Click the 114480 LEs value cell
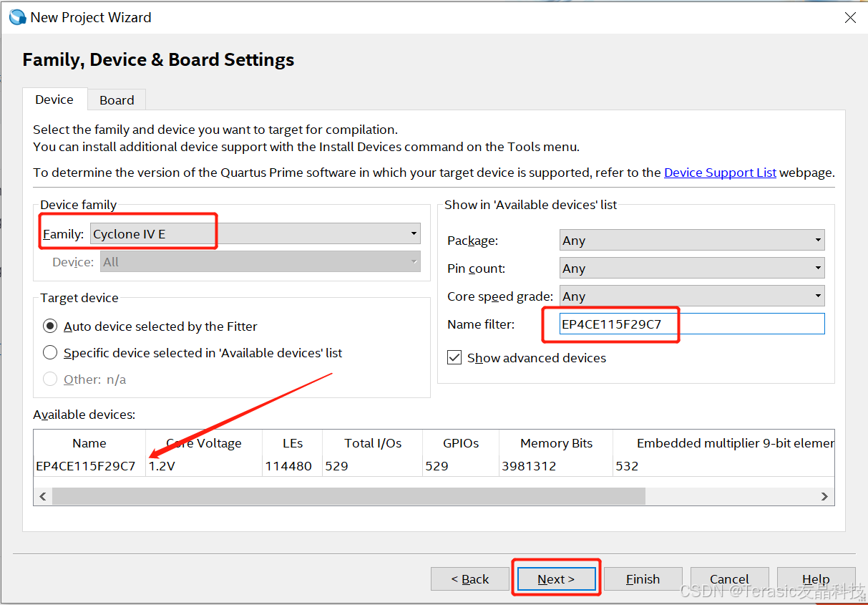Image resolution: width=868 pixels, height=605 pixels. point(292,466)
